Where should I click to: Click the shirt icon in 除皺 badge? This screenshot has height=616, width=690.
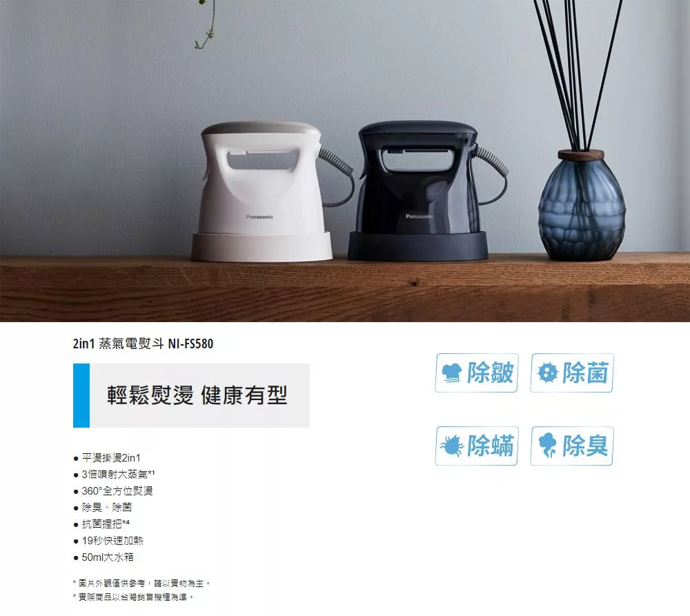[451, 373]
